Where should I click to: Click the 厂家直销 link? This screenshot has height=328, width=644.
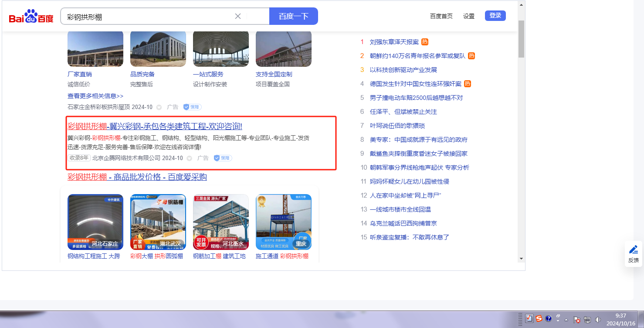pos(80,74)
